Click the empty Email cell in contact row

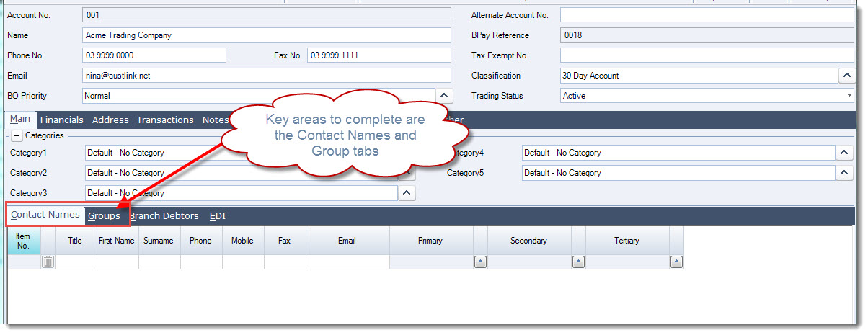(347, 262)
